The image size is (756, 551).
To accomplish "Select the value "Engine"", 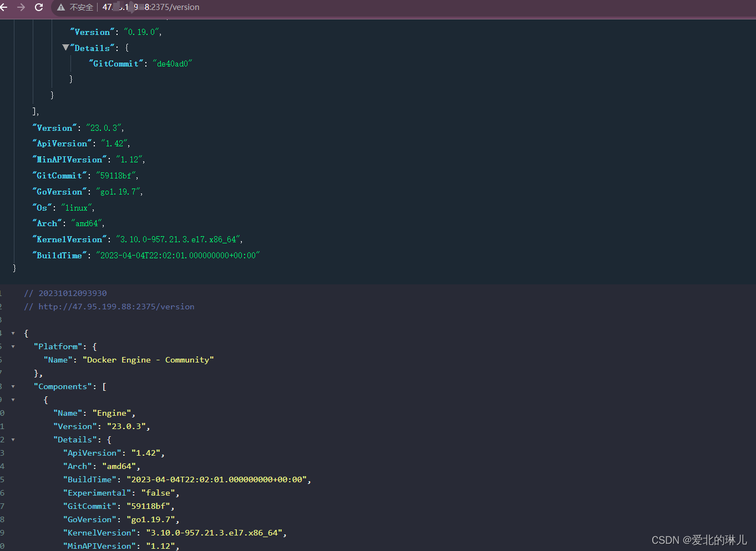I will coord(112,413).
